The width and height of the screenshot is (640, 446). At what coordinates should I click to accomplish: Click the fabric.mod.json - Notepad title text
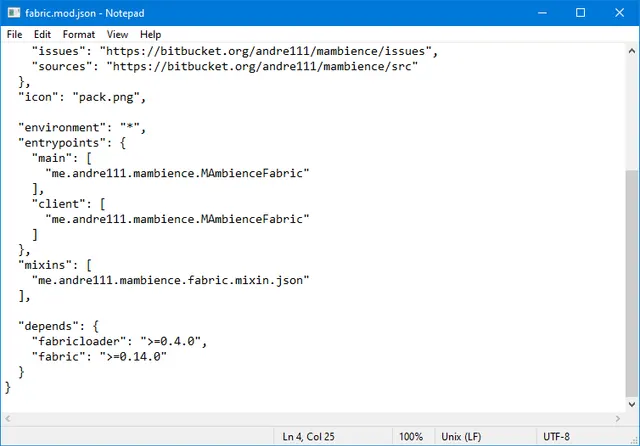[85, 13]
